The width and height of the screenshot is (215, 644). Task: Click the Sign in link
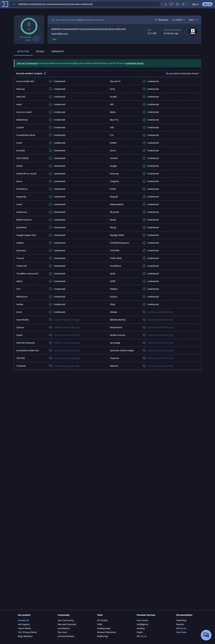[195, 4]
